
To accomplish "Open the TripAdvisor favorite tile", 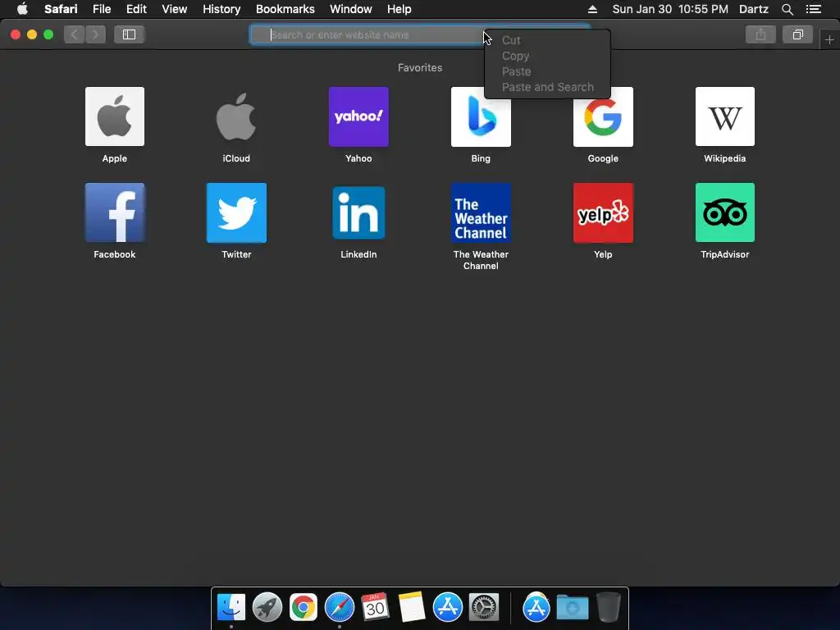I will click(x=725, y=212).
